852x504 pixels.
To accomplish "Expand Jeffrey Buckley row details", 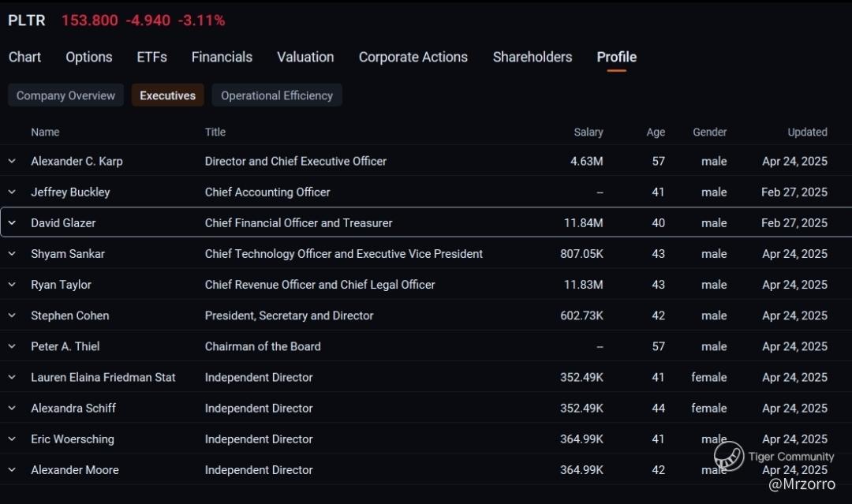I will (12, 192).
